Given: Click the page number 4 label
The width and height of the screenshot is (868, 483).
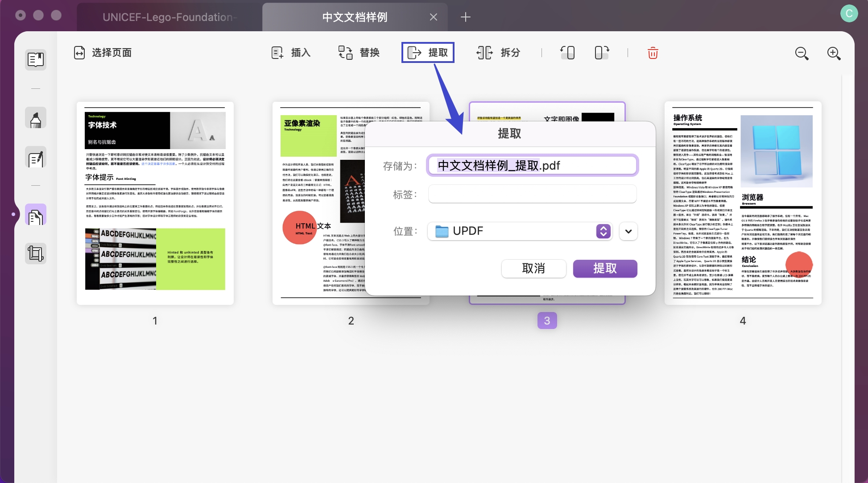Looking at the screenshot, I should tap(743, 321).
